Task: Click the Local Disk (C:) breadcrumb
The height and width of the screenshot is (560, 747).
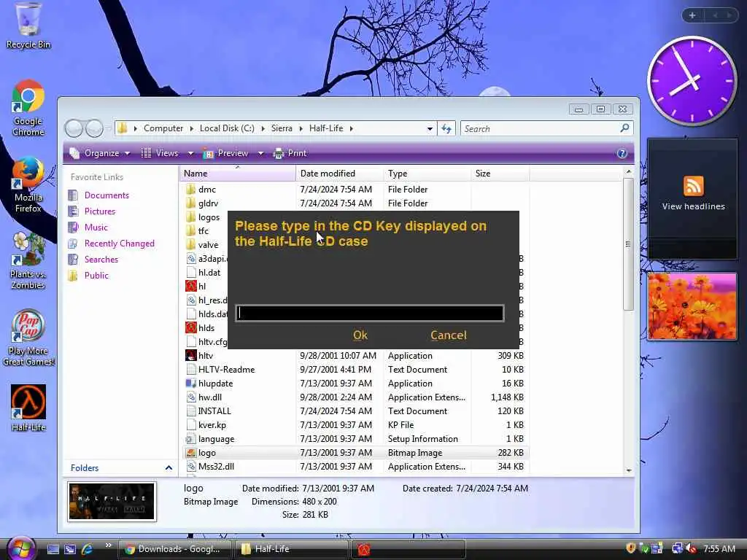Action: pyautogui.click(x=227, y=128)
